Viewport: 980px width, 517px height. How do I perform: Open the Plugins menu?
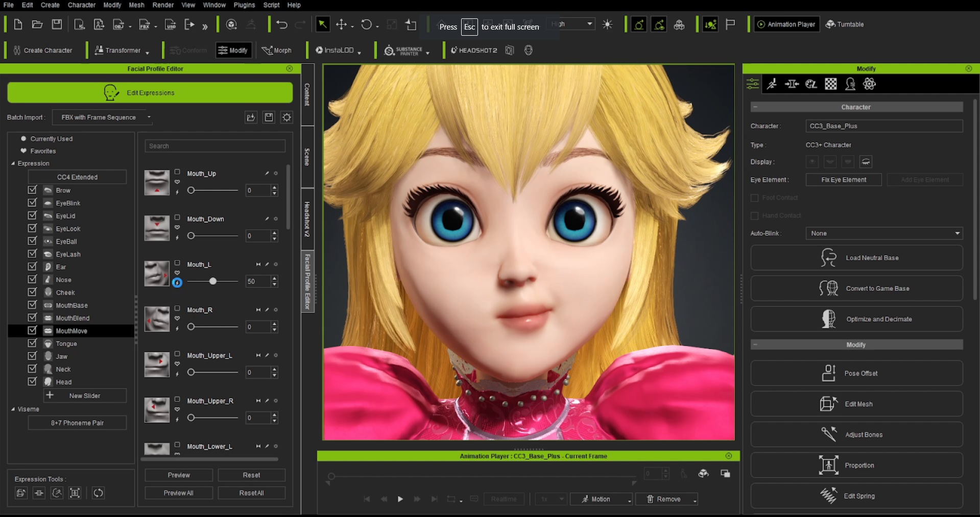(x=244, y=5)
